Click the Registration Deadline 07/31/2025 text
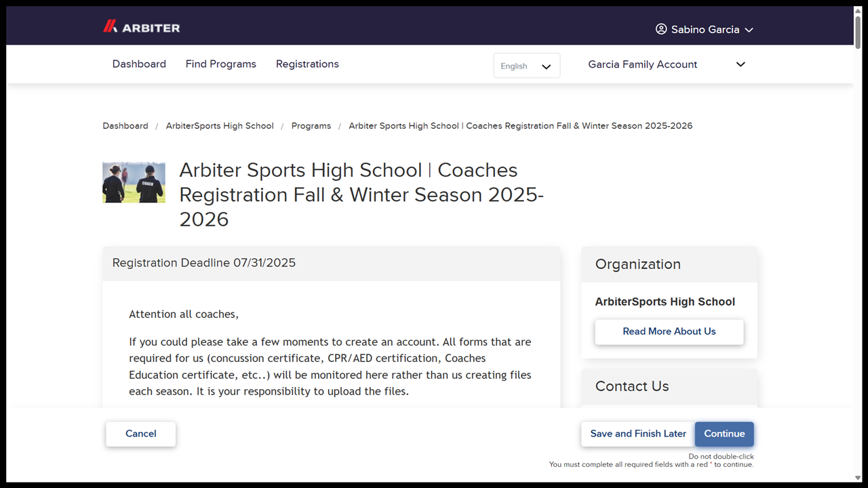 point(204,263)
